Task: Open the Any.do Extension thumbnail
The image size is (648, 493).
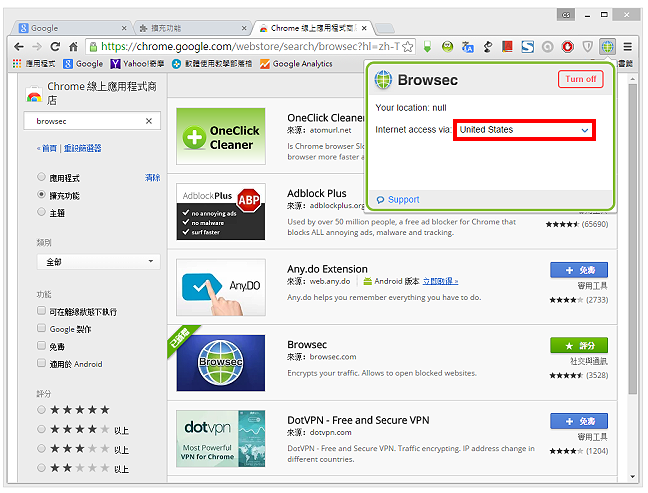Action: (x=221, y=287)
